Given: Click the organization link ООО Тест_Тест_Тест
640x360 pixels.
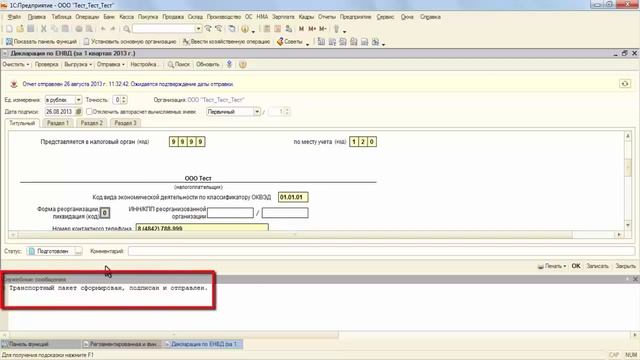Looking at the screenshot, I should (216, 100).
